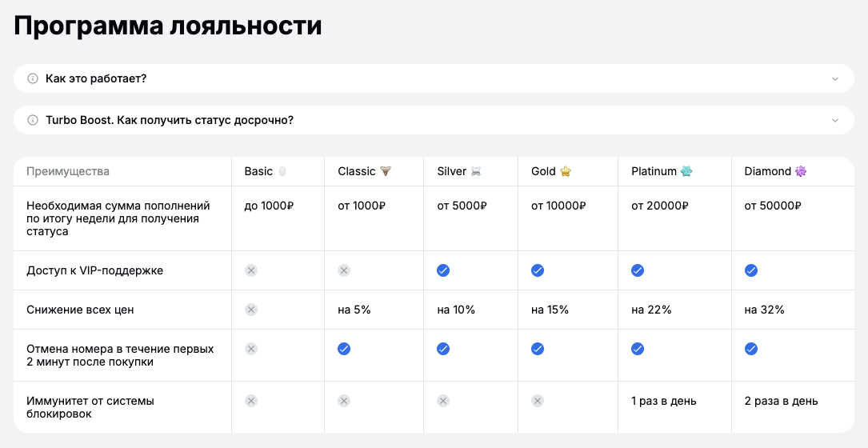Viewport: 868px width, 448px height.
Task: Expand 'Как это работает?' chevron arrow
Action: coord(835,78)
